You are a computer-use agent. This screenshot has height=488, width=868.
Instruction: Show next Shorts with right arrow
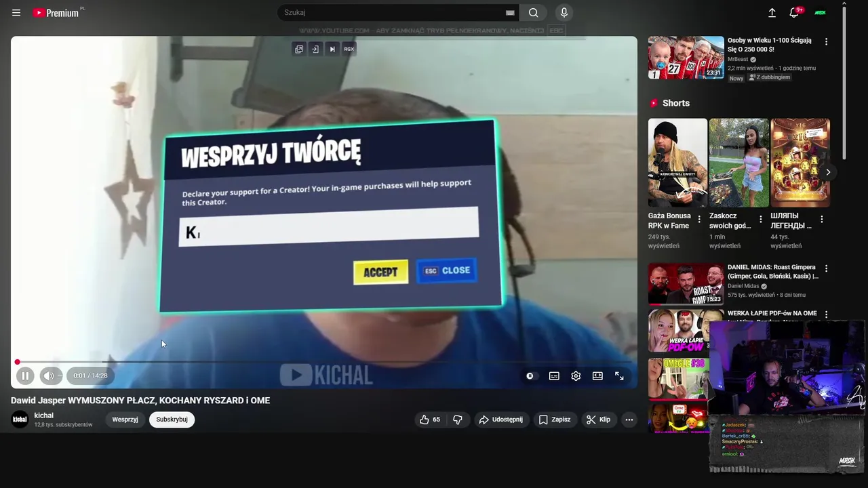[x=828, y=172]
